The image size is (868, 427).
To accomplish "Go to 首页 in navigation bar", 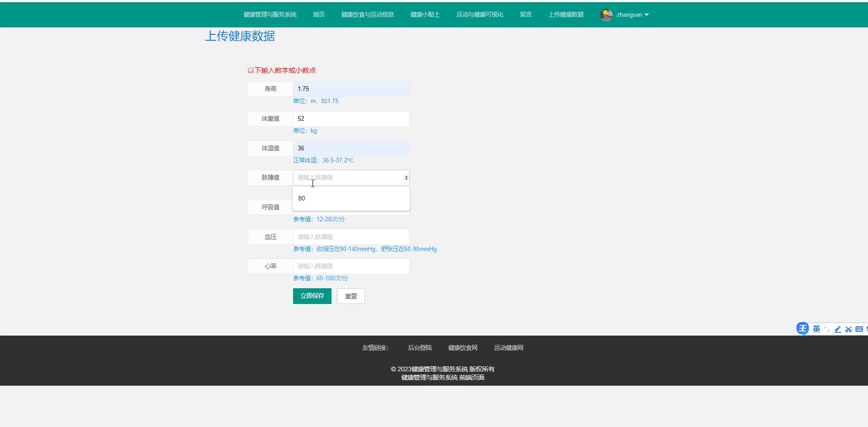I will 319,15.
